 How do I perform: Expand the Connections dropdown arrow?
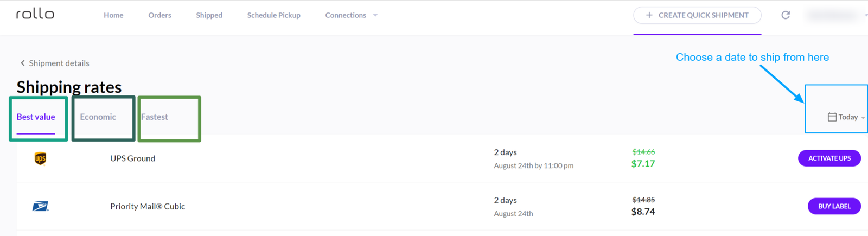(375, 15)
